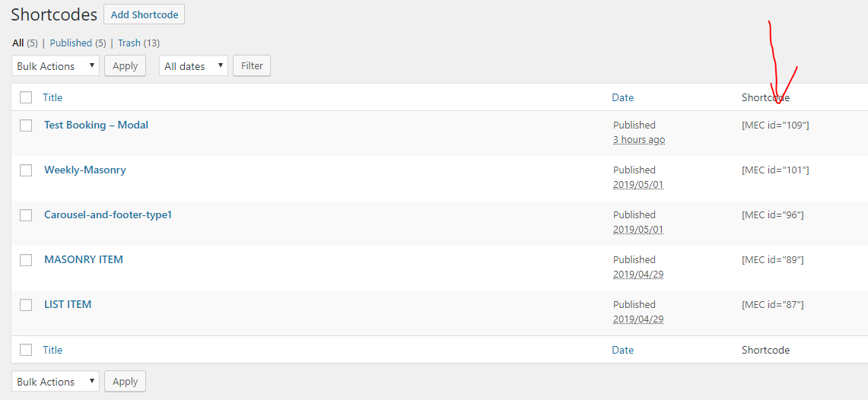Toggle the header select-all checkbox
The height and width of the screenshot is (400, 868).
pos(26,97)
